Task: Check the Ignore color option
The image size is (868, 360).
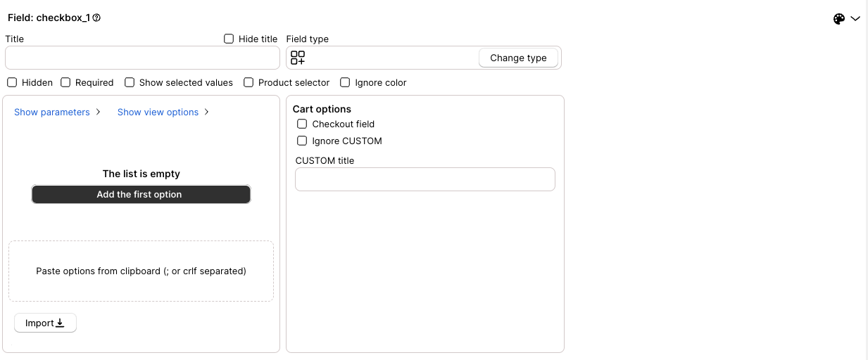Action: (x=345, y=82)
